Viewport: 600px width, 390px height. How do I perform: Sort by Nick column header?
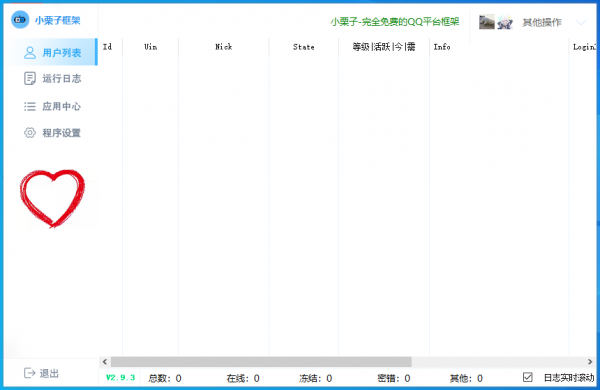coord(223,47)
